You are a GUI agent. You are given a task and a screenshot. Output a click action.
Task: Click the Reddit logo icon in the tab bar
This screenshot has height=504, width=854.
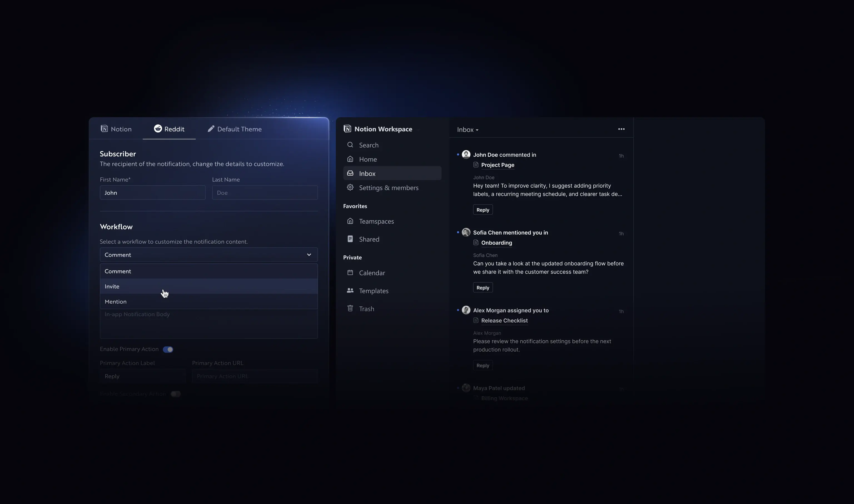click(x=158, y=128)
